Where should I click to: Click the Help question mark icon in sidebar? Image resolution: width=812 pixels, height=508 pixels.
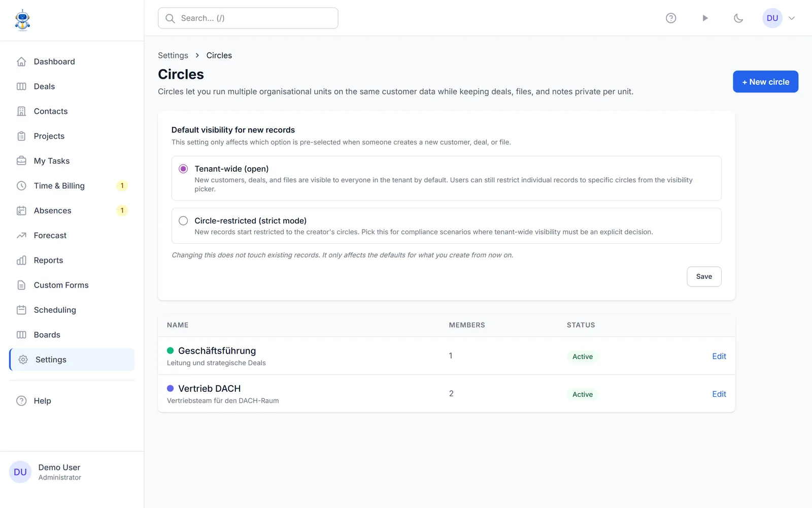(x=21, y=401)
